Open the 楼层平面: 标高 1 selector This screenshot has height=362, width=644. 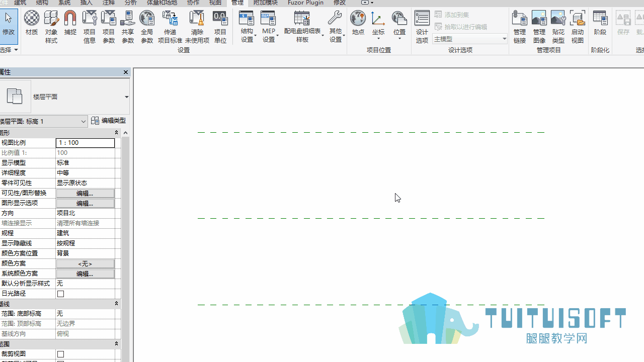pyautogui.click(x=43, y=121)
